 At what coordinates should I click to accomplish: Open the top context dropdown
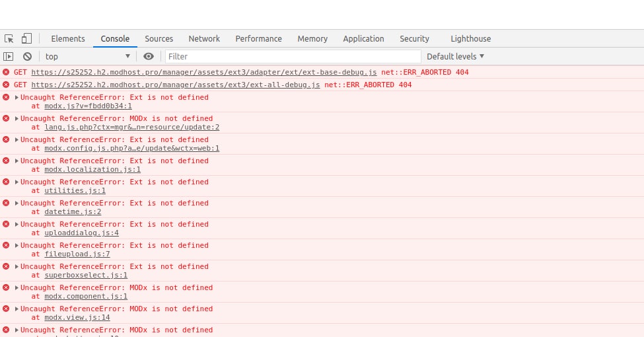coord(87,56)
